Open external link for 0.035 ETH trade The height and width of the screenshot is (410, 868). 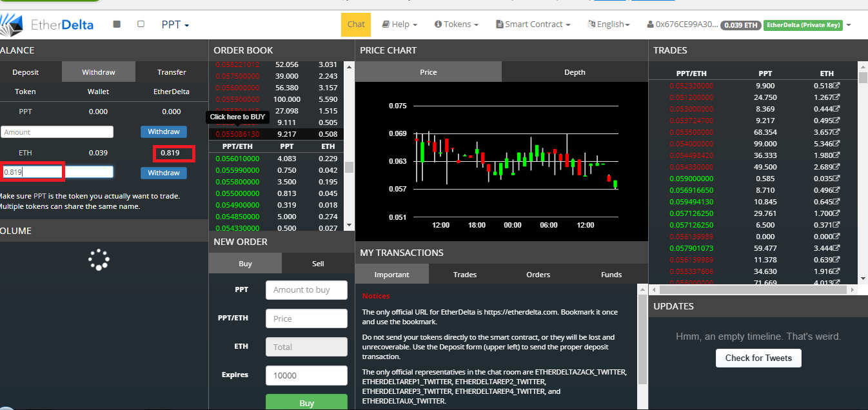[x=836, y=179]
